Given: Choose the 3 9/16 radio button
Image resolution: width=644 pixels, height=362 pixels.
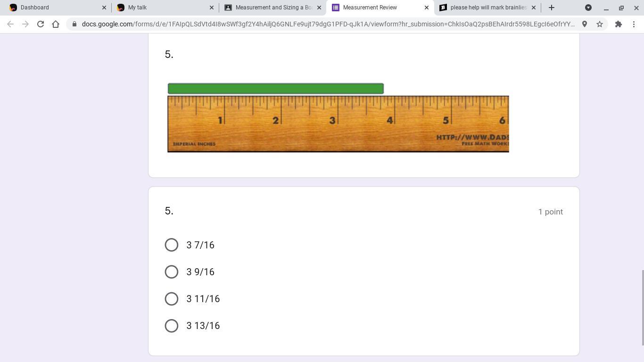Looking at the screenshot, I should coord(172,272).
